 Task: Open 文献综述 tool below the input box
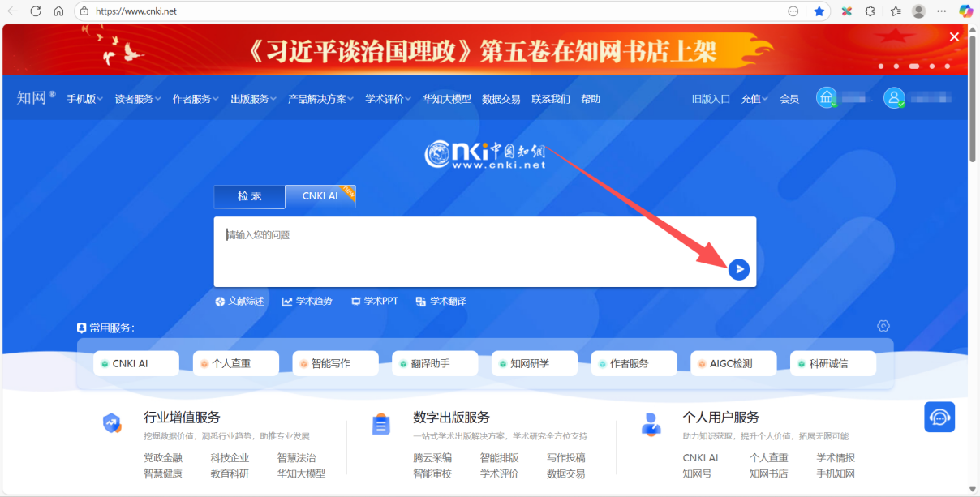(239, 301)
